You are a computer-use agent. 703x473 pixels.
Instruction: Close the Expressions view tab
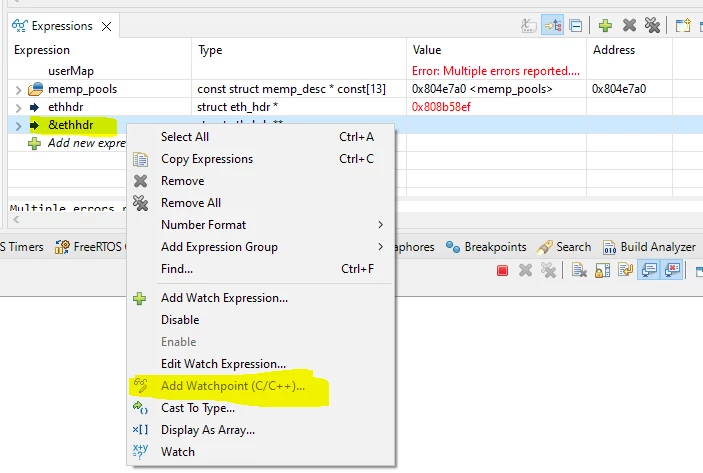coord(106,26)
